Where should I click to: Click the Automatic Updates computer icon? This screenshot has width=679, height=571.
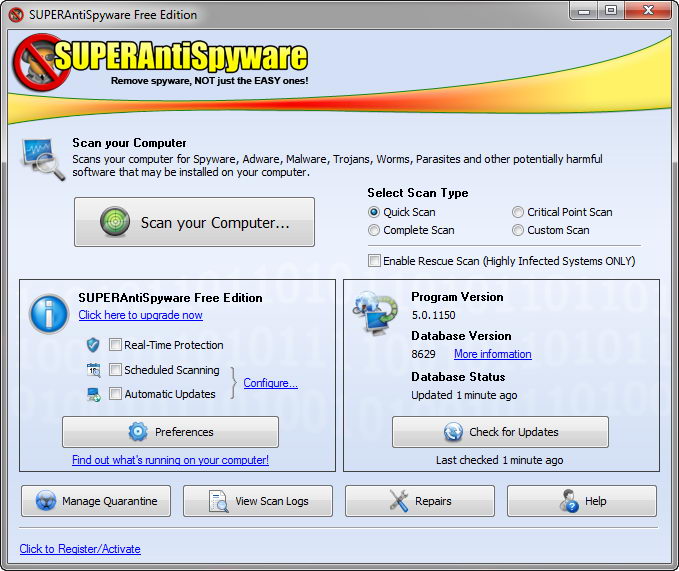(94, 394)
